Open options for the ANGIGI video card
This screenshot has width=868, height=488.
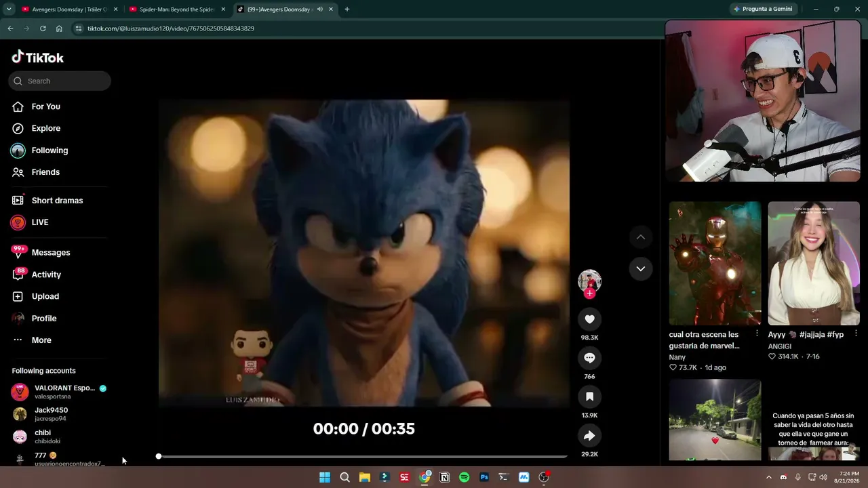point(856,333)
